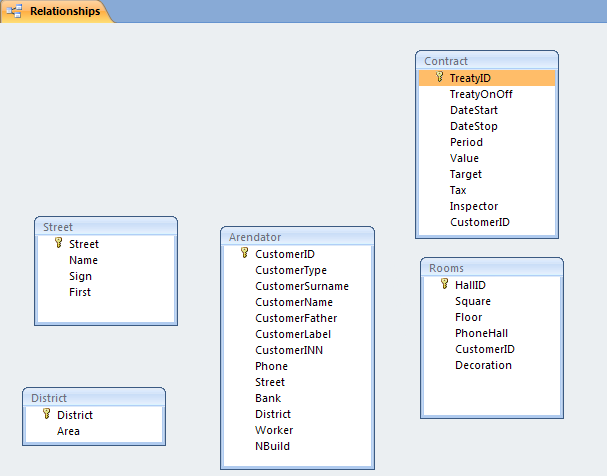
Task: Click the key icon in the District table
Action: 46,414
